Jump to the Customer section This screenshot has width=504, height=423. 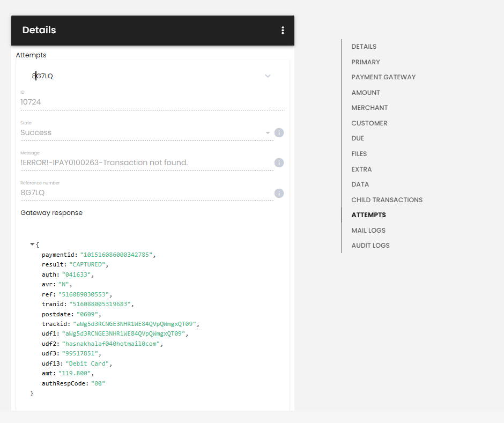tap(369, 123)
